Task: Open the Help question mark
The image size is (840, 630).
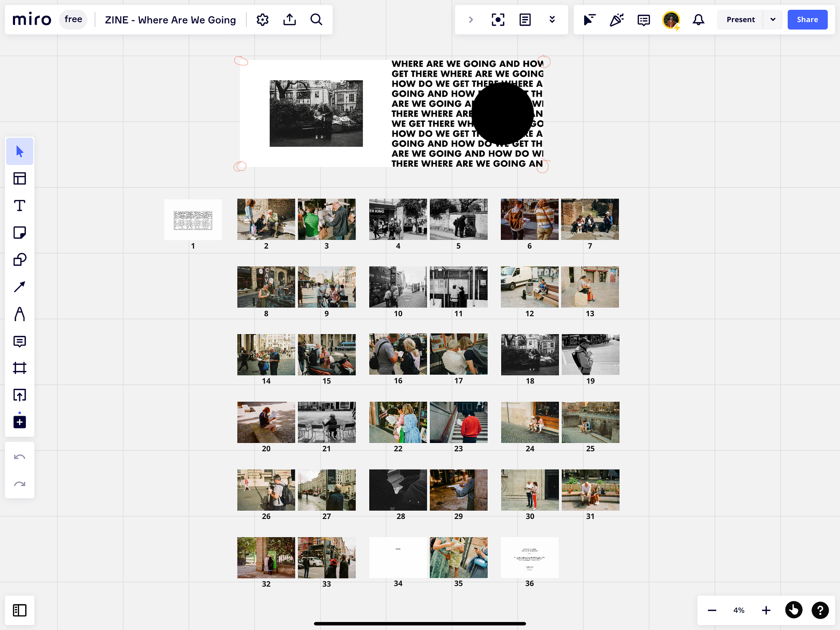Action: point(820,610)
